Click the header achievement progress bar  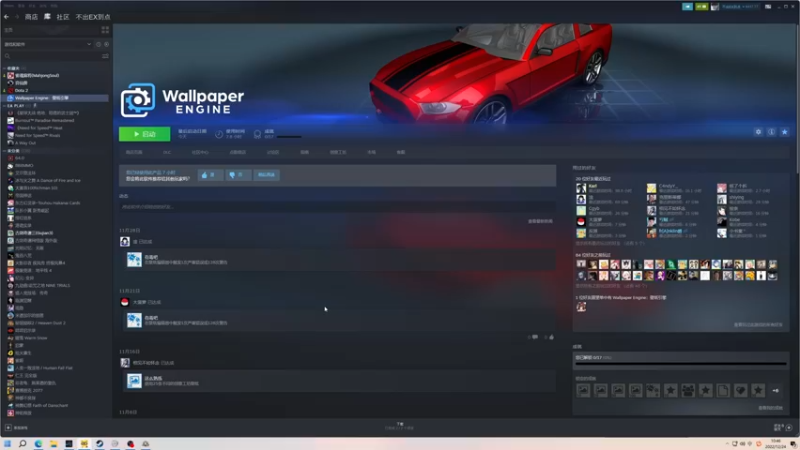(x=289, y=137)
